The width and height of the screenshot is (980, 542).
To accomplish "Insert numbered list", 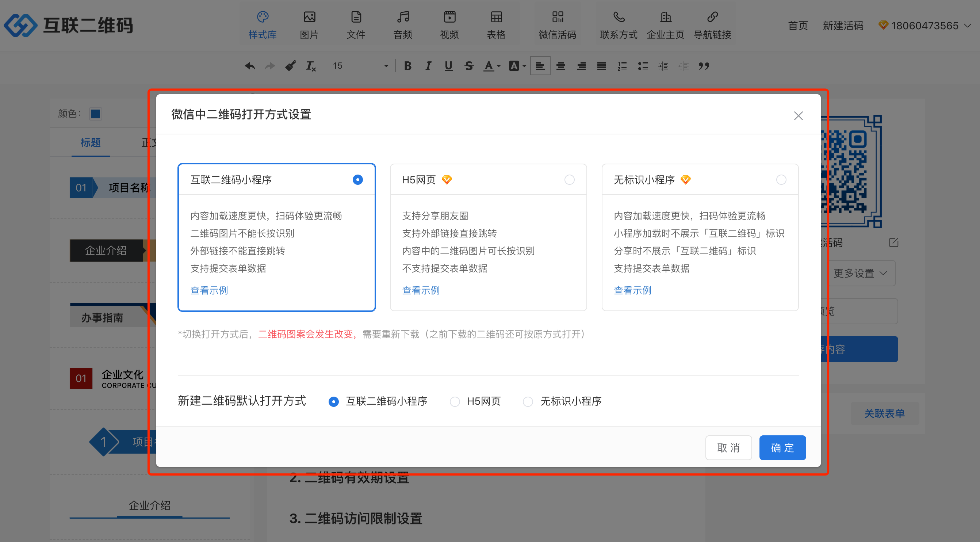I will click(622, 66).
